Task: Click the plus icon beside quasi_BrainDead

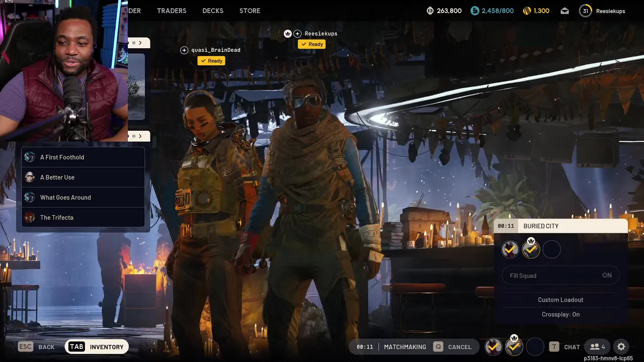Action: tap(184, 50)
